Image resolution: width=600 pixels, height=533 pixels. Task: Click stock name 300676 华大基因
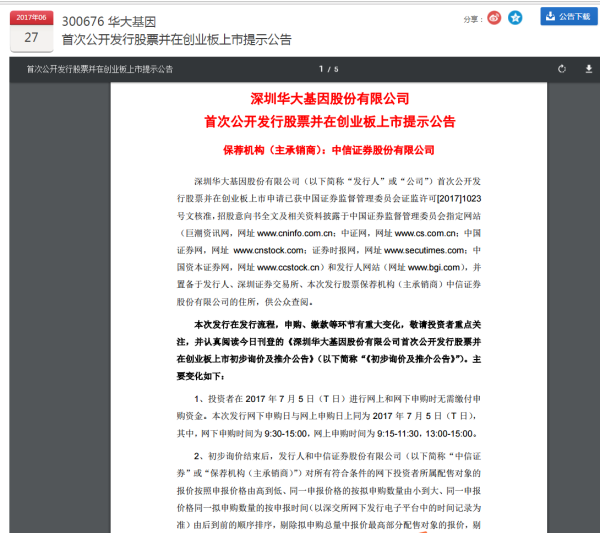click(109, 22)
